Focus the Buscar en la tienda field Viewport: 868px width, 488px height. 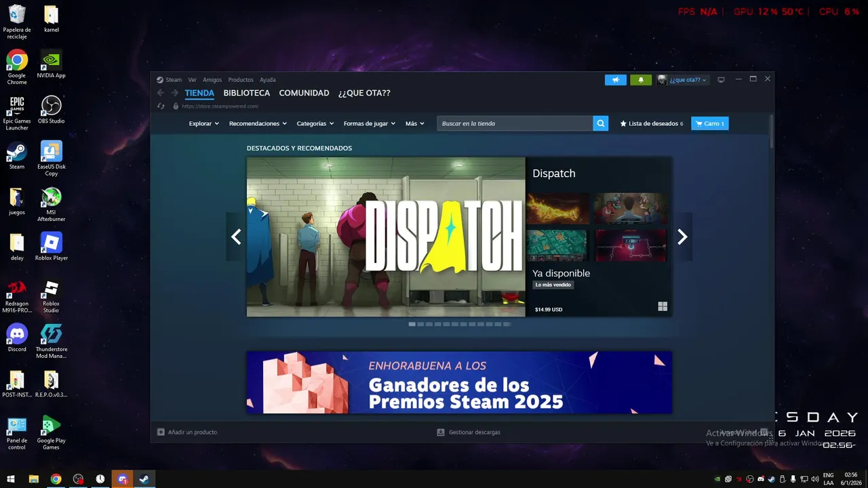click(515, 123)
